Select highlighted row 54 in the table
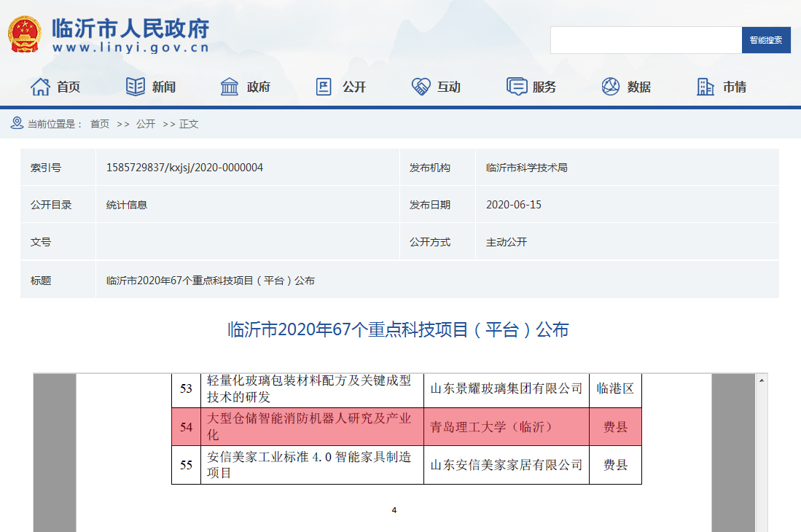This screenshot has width=801, height=532. pos(406,427)
